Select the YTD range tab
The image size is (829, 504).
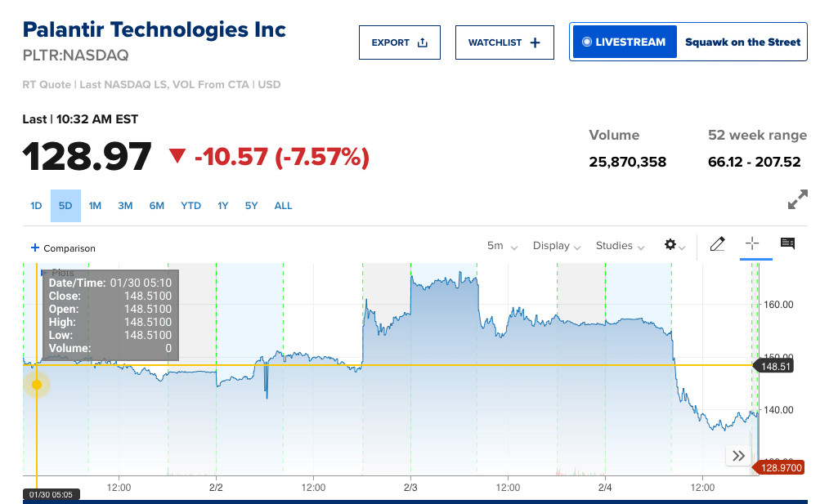coord(190,206)
